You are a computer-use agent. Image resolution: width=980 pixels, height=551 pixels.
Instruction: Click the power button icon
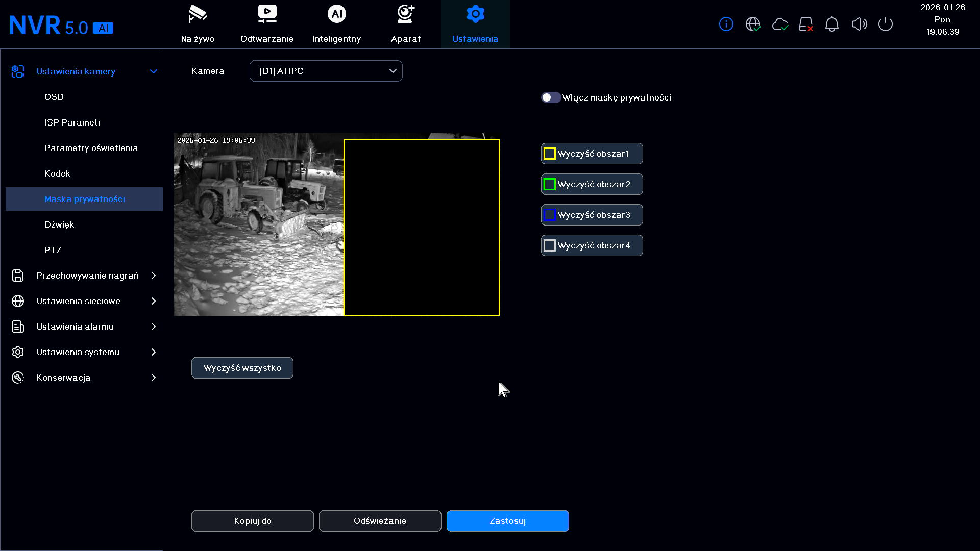(886, 24)
